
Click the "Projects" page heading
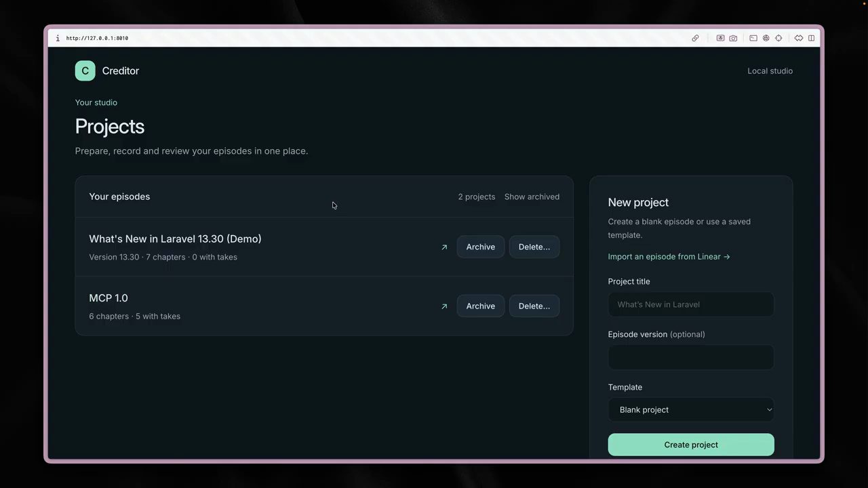coord(110,127)
